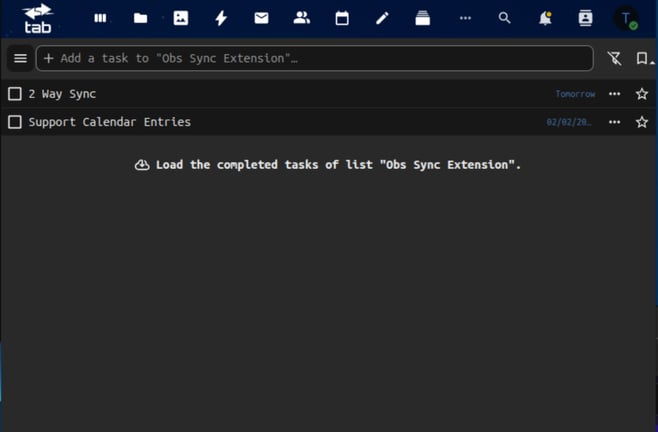Star the Support Calendar Entries task

(x=642, y=122)
